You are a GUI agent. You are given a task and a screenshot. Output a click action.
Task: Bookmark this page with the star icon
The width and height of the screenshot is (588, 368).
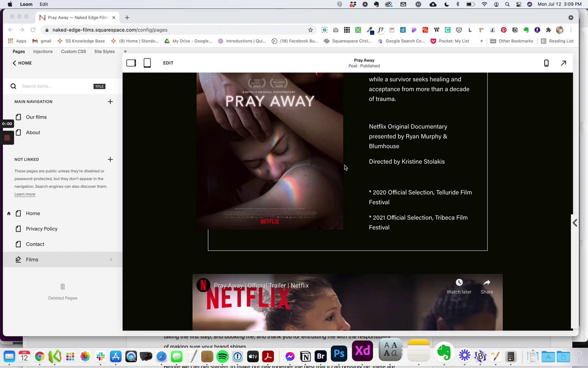(x=311, y=30)
